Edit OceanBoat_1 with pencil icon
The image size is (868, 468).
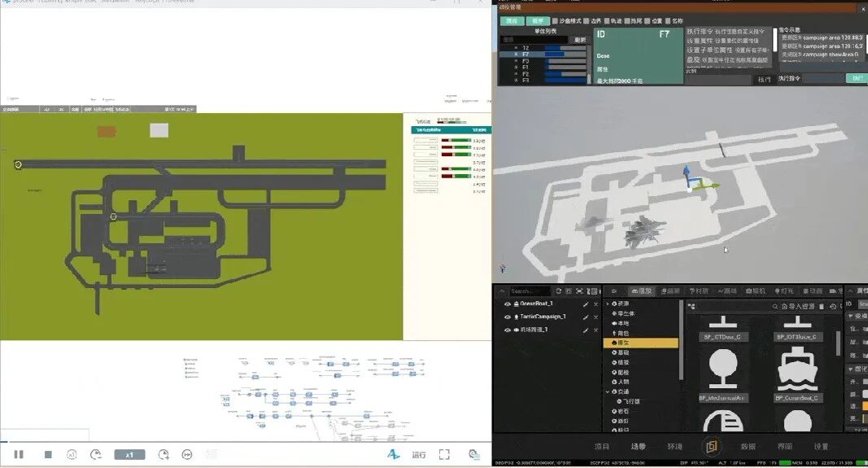[x=585, y=304]
